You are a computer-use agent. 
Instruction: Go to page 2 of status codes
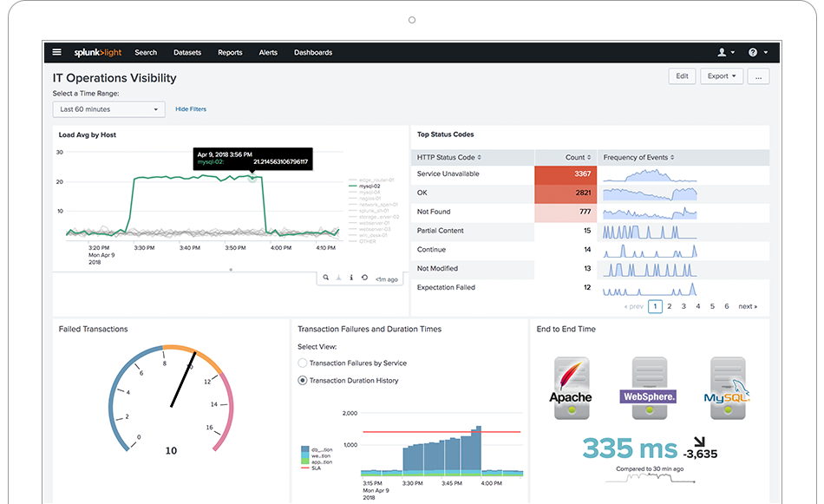[x=669, y=306]
